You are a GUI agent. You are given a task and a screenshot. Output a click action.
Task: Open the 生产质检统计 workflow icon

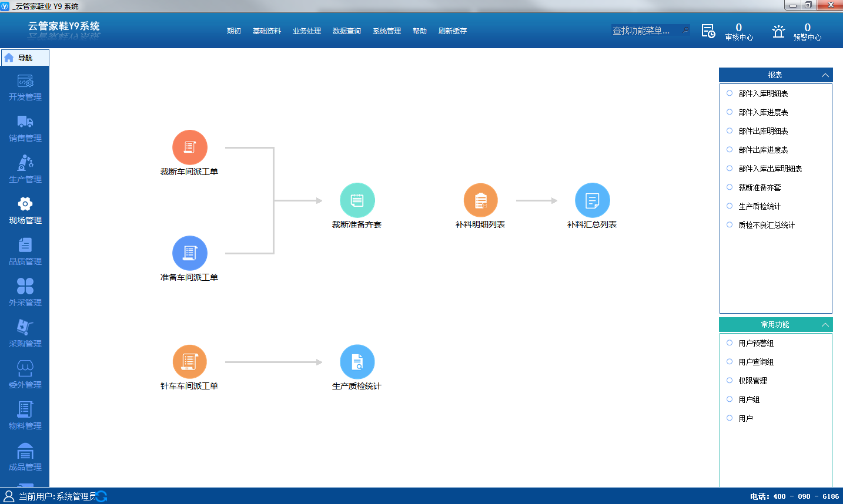coord(357,362)
